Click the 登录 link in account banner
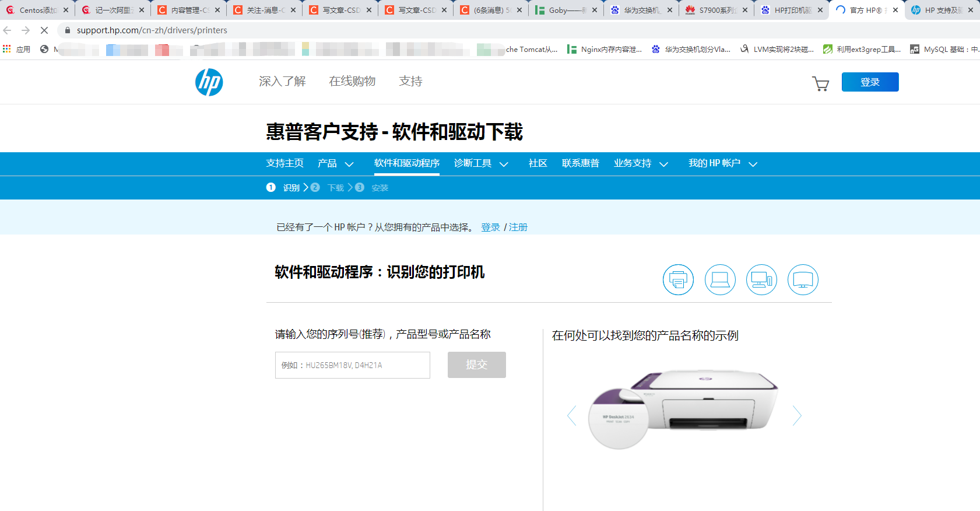 click(490, 228)
